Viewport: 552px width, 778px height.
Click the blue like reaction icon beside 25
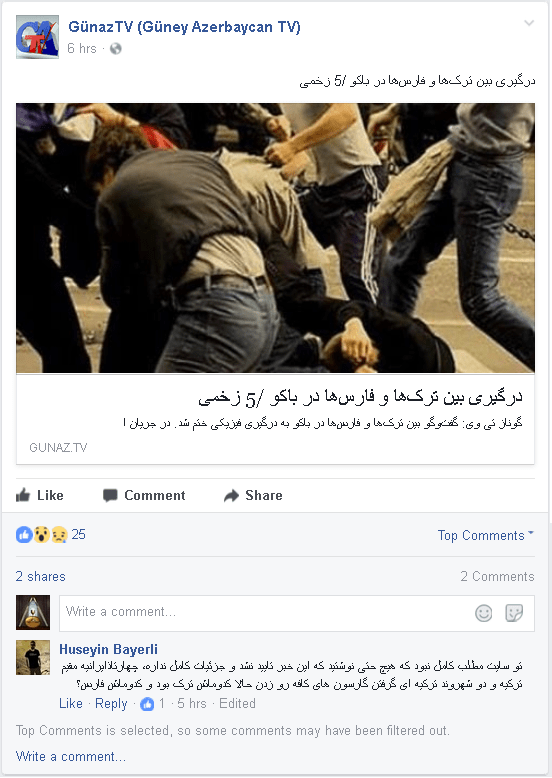point(24,535)
